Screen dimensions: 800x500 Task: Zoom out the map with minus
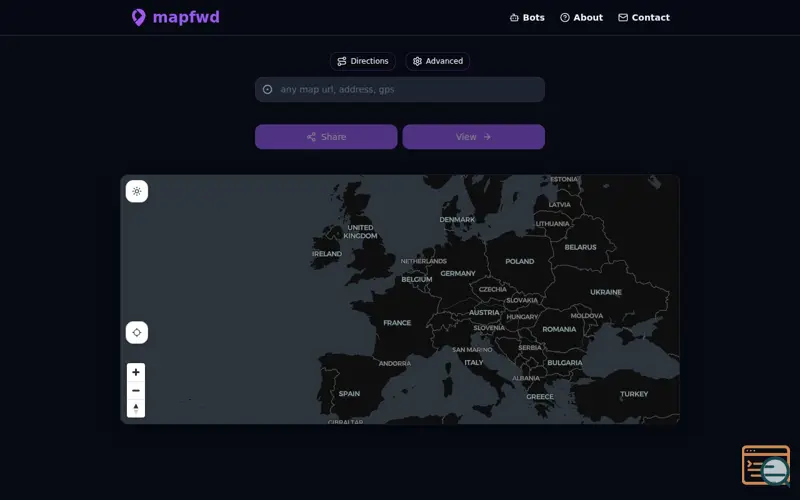coord(136,391)
